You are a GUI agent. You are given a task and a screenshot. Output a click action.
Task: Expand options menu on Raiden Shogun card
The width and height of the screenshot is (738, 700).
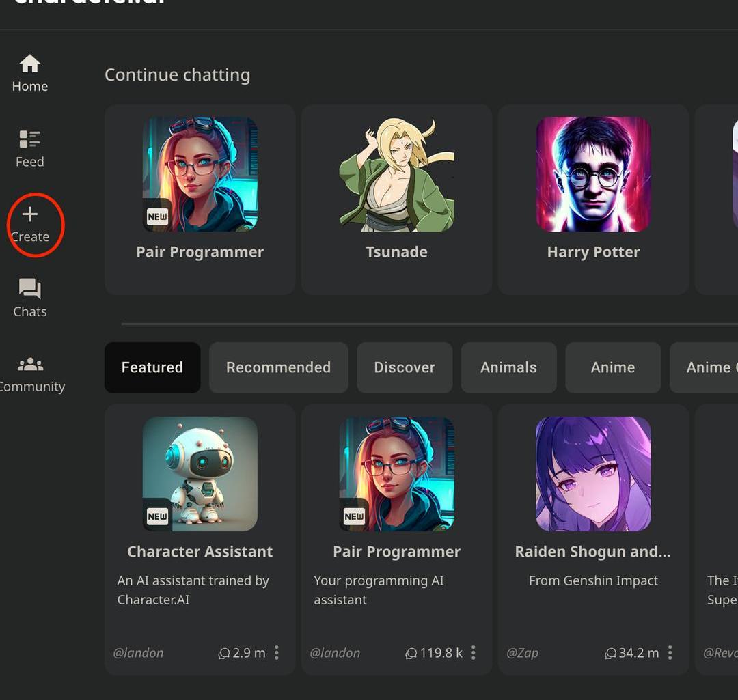(670, 653)
